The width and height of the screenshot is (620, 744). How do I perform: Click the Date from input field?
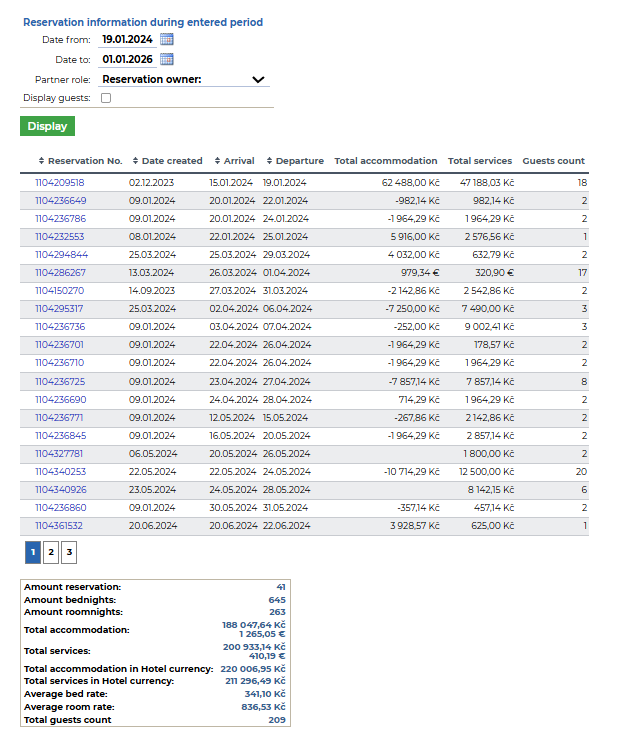tap(127, 39)
